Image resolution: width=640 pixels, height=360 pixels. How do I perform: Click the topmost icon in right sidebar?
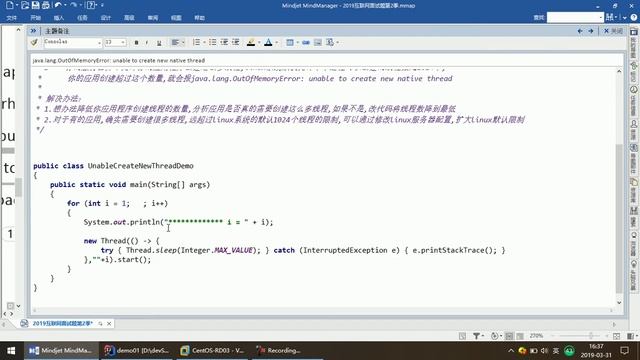634,31
